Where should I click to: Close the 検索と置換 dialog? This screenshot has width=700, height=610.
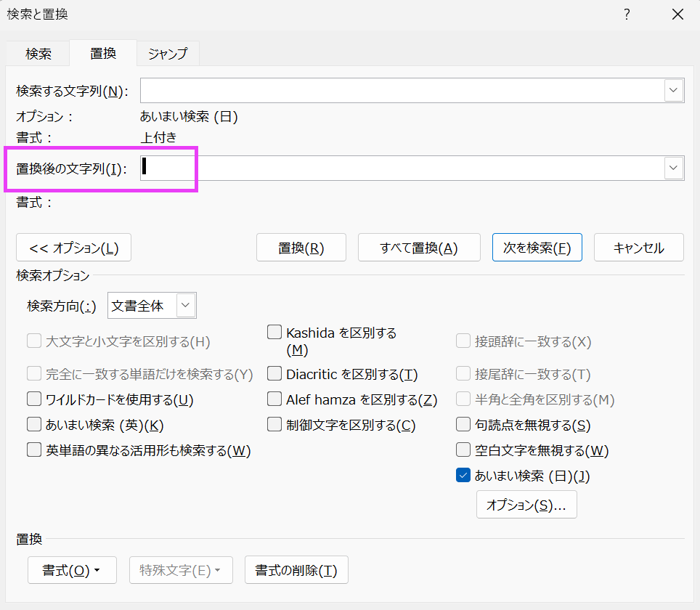(x=677, y=15)
